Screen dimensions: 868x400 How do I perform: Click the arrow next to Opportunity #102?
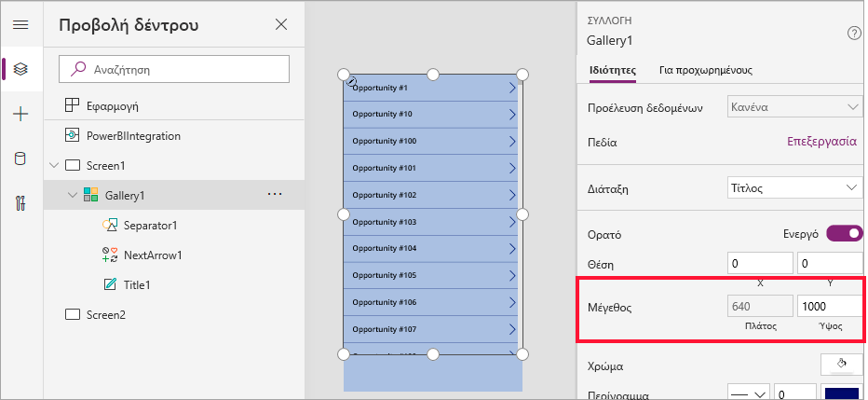pos(512,195)
